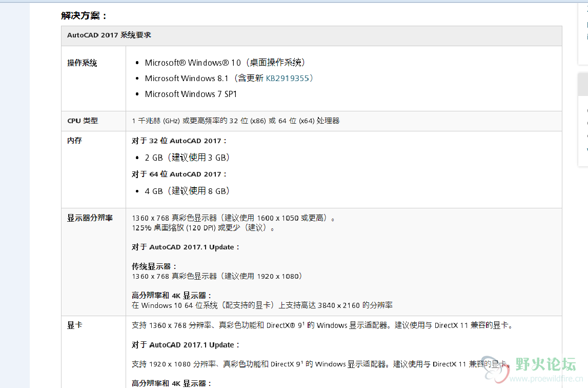
Task: Select the 传统显示器 subheading
Action: (x=154, y=266)
